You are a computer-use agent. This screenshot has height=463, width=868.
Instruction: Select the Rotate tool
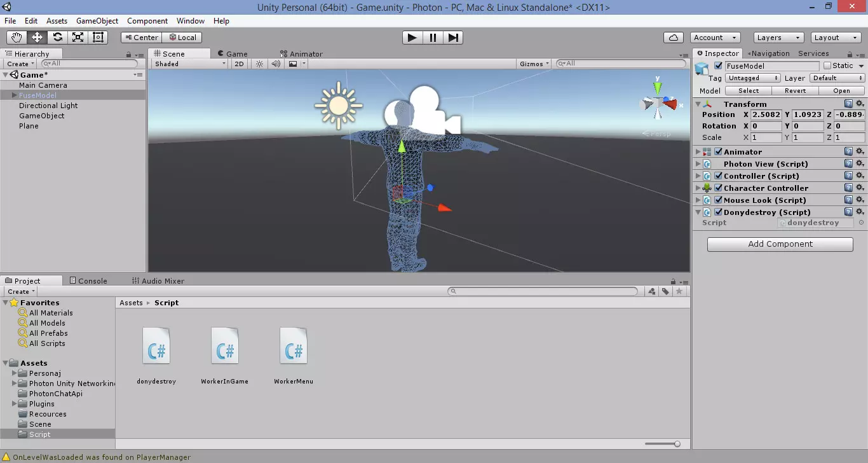(x=57, y=37)
